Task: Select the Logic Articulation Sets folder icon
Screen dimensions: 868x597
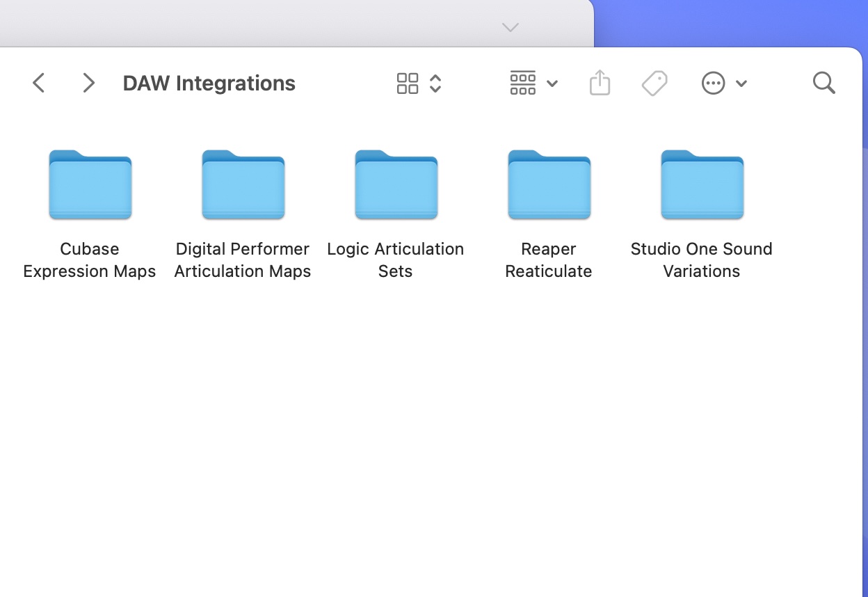Action: click(396, 184)
